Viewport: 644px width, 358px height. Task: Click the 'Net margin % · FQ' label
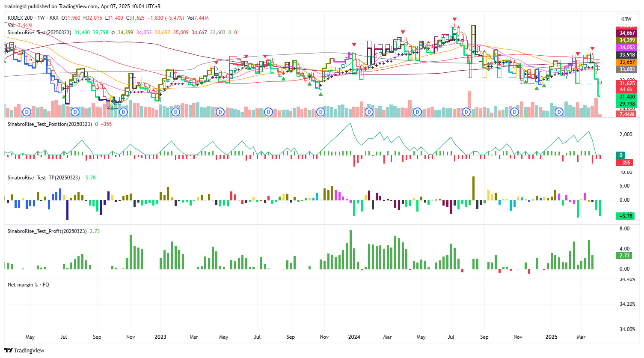click(x=28, y=285)
